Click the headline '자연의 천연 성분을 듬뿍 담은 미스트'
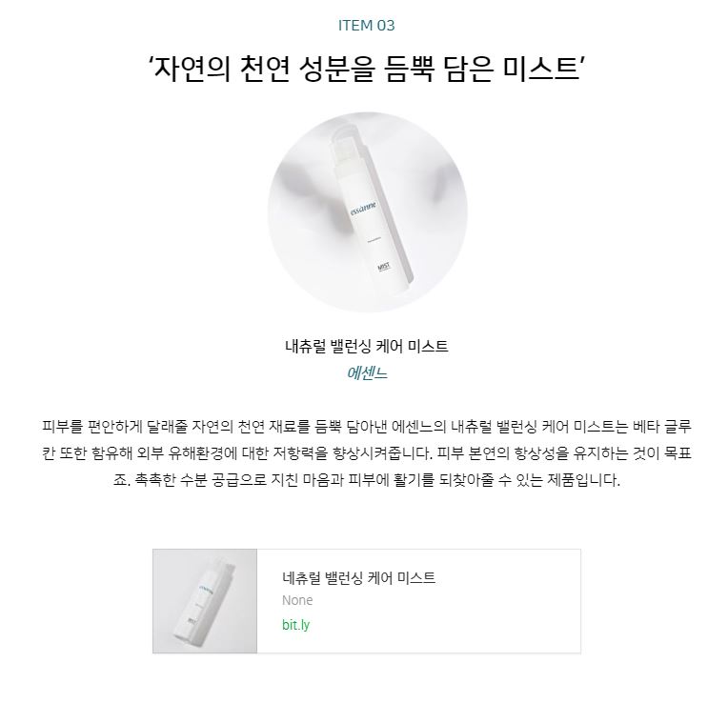Screen dimensions: 728x703 [366, 69]
